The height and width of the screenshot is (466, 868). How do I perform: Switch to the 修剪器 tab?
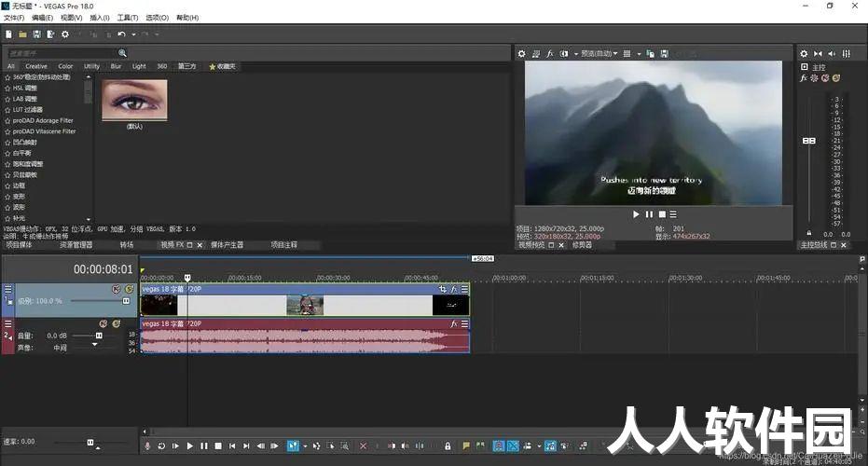[582, 244]
